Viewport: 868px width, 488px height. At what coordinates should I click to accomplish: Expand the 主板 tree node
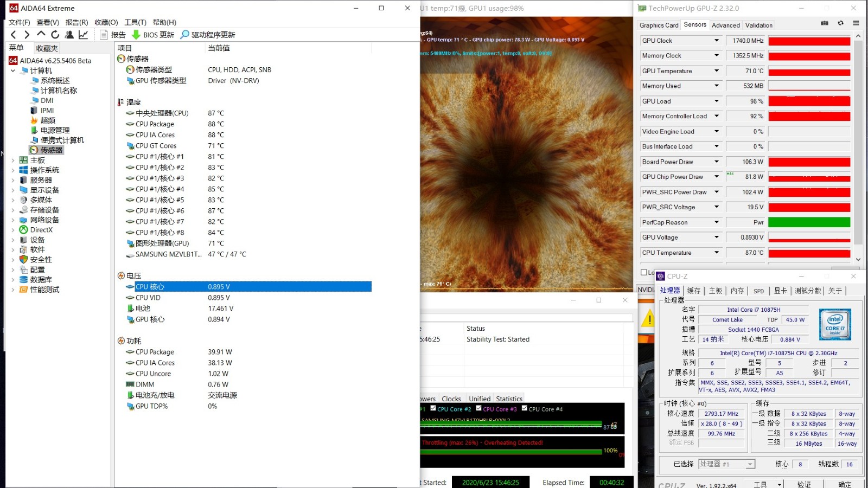(x=13, y=160)
